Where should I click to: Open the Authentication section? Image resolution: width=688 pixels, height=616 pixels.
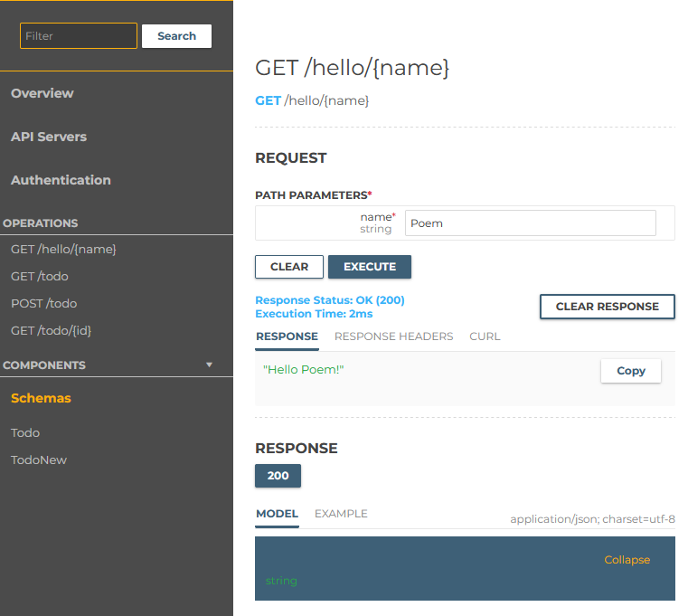[x=61, y=180]
